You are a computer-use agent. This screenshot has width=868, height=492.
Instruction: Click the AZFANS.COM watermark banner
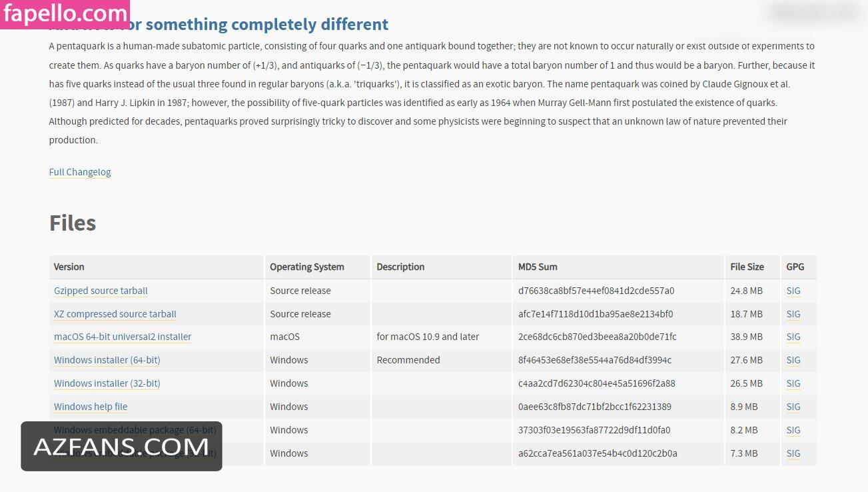[x=121, y=446]
